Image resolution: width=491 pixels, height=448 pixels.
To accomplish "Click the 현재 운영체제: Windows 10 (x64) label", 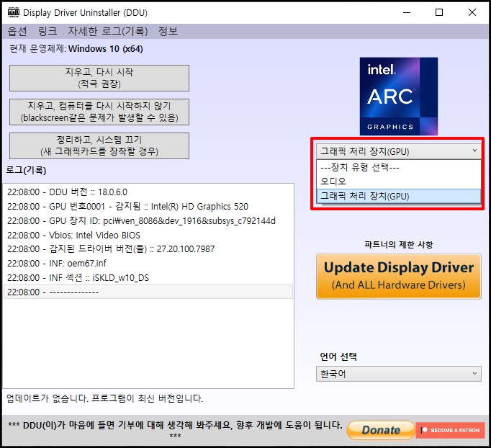I will coord(76,48).
